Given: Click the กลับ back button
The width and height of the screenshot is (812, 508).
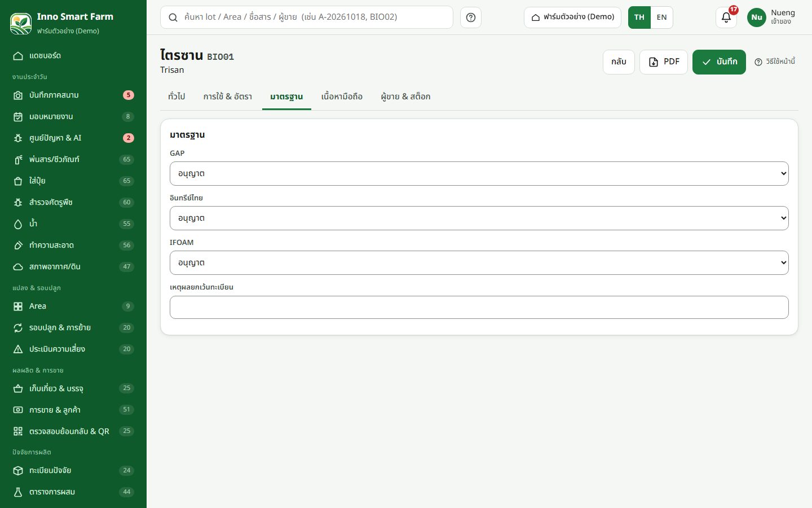Looking at the screenshot, I should tap(619, 62).
